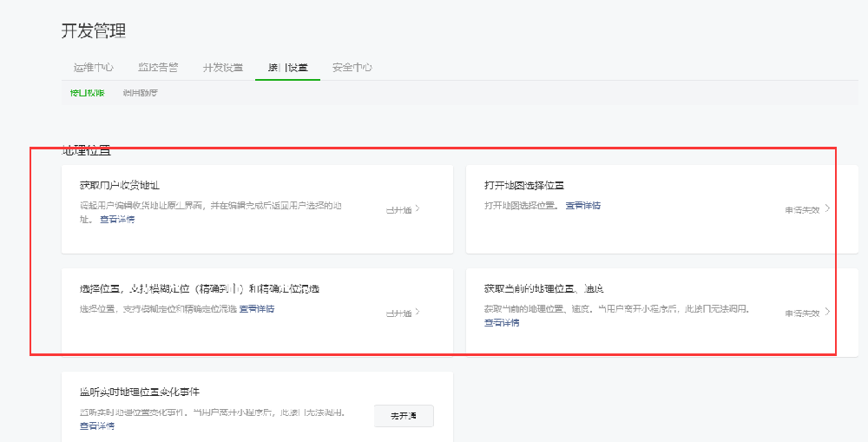
Task: Click 已开通 status on 获取用户收货地址 card
Action: [398, 210]
